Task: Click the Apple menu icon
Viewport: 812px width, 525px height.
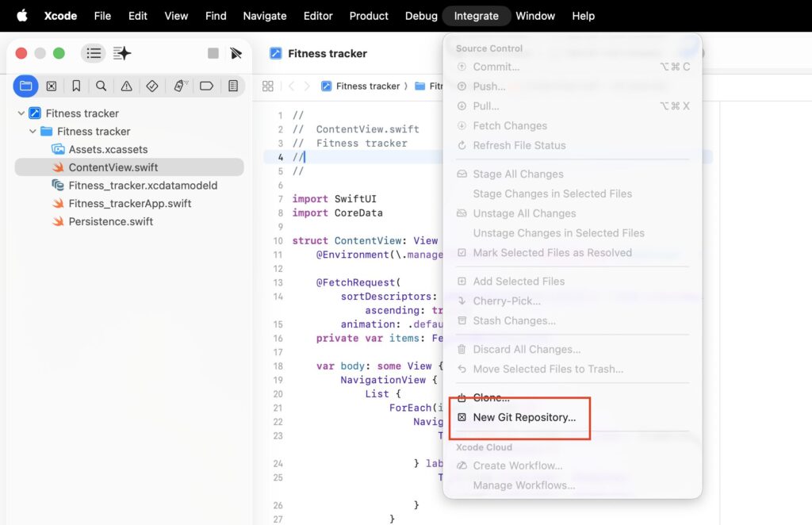Action: [x=21, y=15]
